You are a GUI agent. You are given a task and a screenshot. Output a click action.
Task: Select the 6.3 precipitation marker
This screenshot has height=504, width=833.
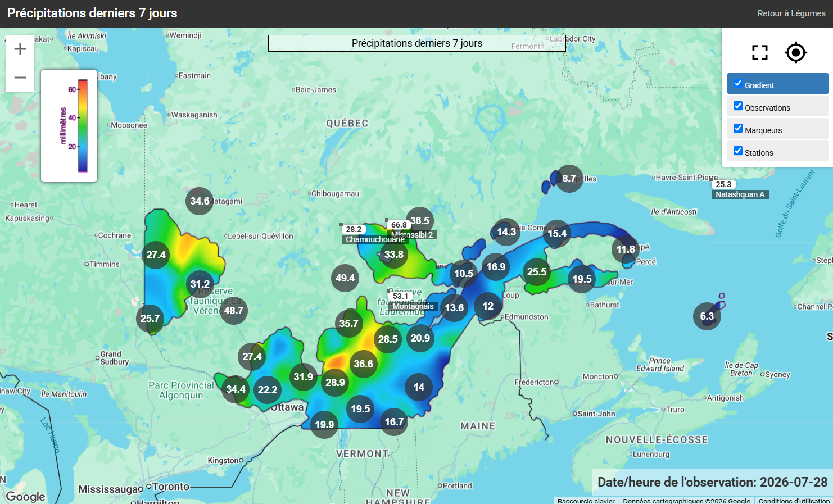[x=707, y=316]
